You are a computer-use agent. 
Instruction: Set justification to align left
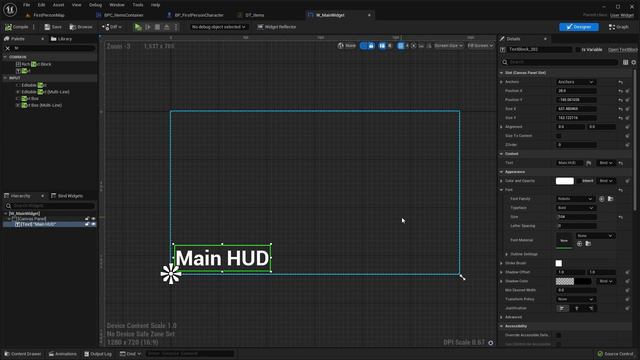click(x=562, y=309)
